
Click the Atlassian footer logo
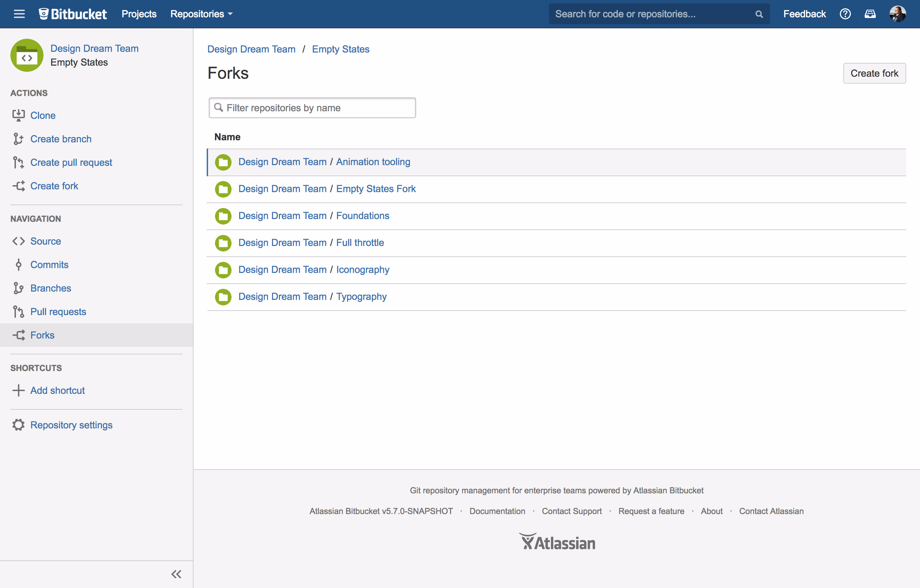pos(557,542)
